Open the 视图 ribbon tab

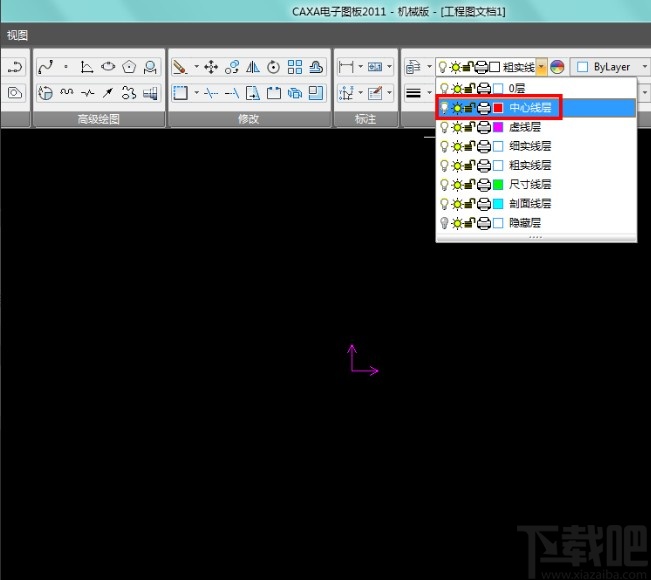(x=17, y=35)
